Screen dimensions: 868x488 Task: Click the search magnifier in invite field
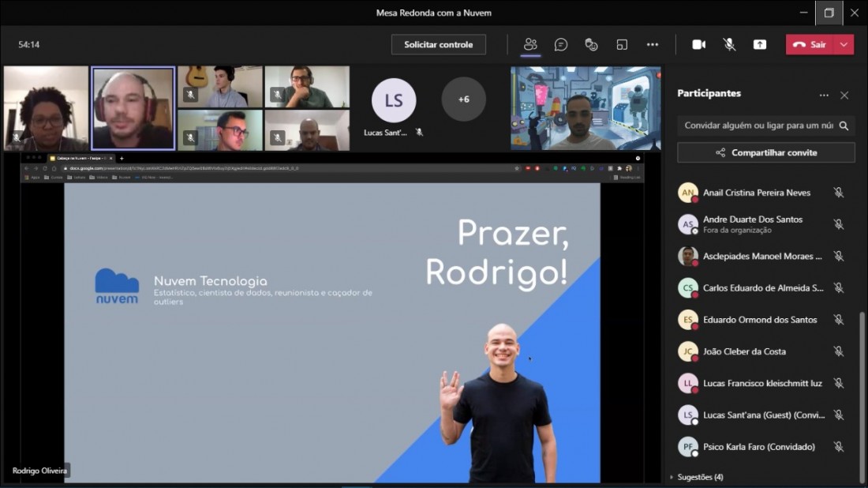click(x=844, y=126)
